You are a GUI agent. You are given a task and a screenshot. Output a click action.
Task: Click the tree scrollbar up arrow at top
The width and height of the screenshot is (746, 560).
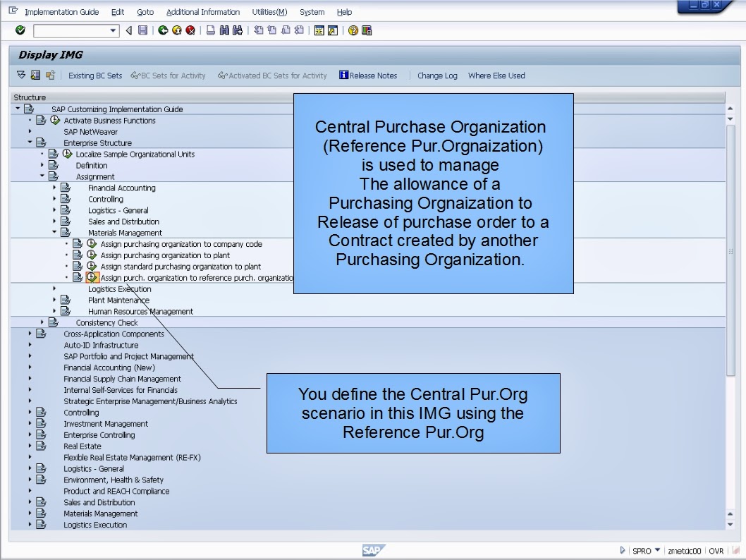coord(730,109)
